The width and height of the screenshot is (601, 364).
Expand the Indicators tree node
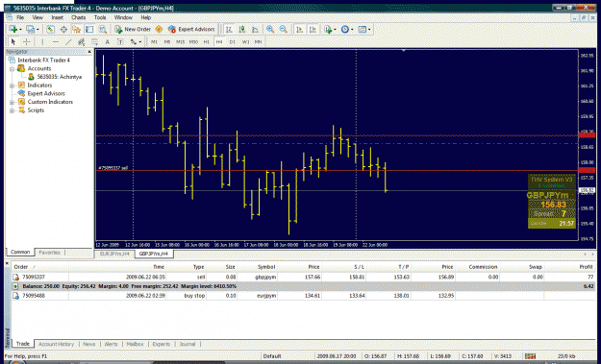[x=12, y=85]
